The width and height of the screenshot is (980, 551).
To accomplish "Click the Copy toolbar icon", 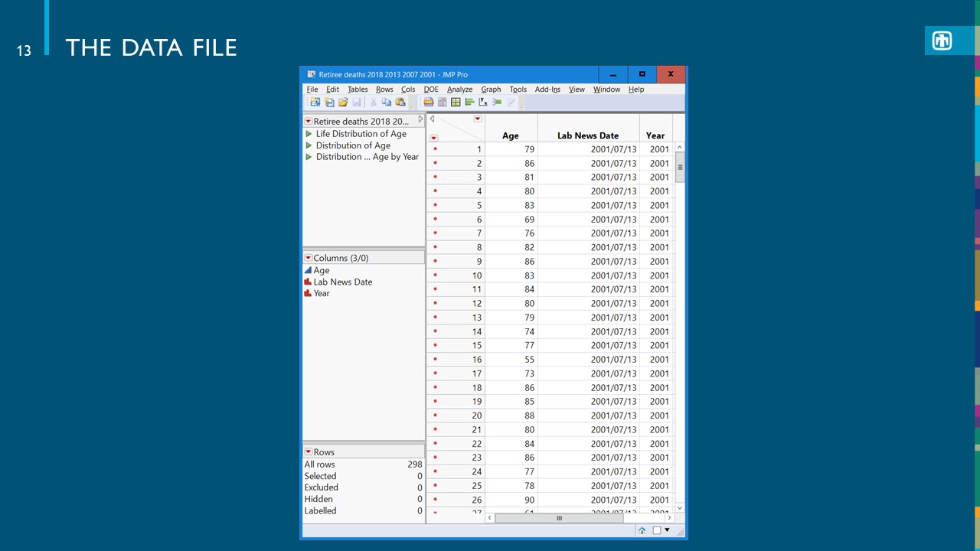I will tap(387, 102).
